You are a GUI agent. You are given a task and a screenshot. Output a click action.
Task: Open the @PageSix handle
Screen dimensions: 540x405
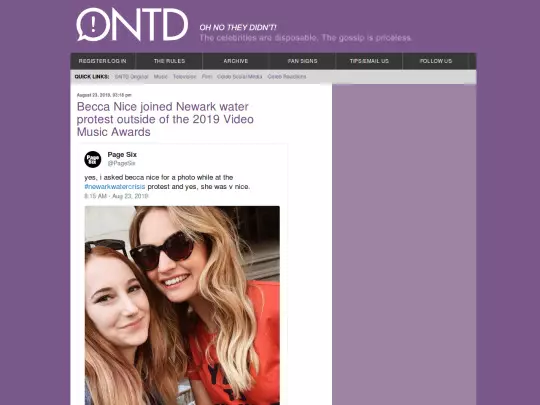click(122, 163)
